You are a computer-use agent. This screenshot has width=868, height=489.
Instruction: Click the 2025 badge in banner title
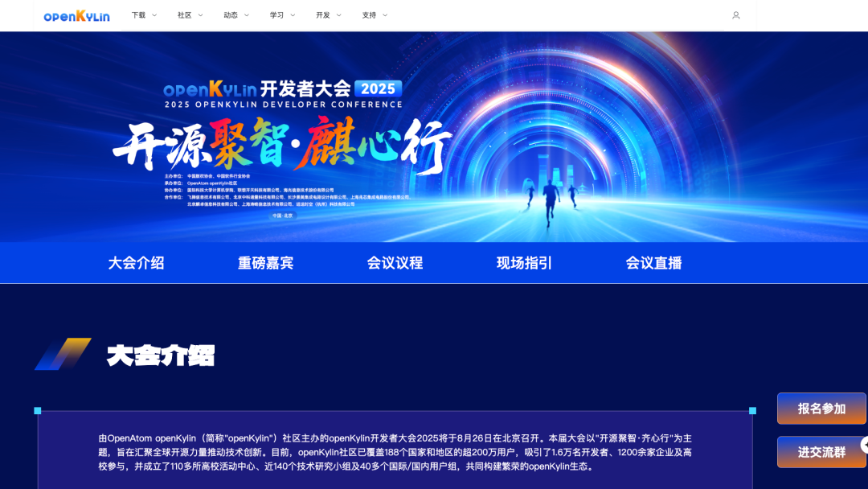[378, 88]
